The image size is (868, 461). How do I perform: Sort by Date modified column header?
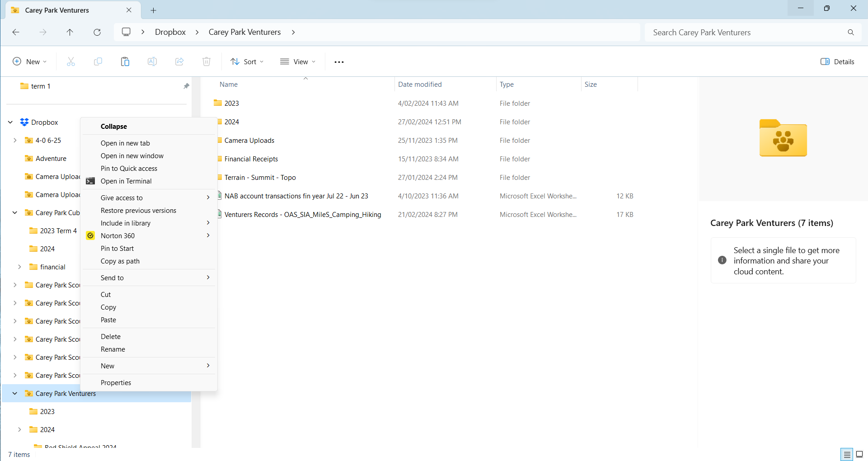coord(420,85)
